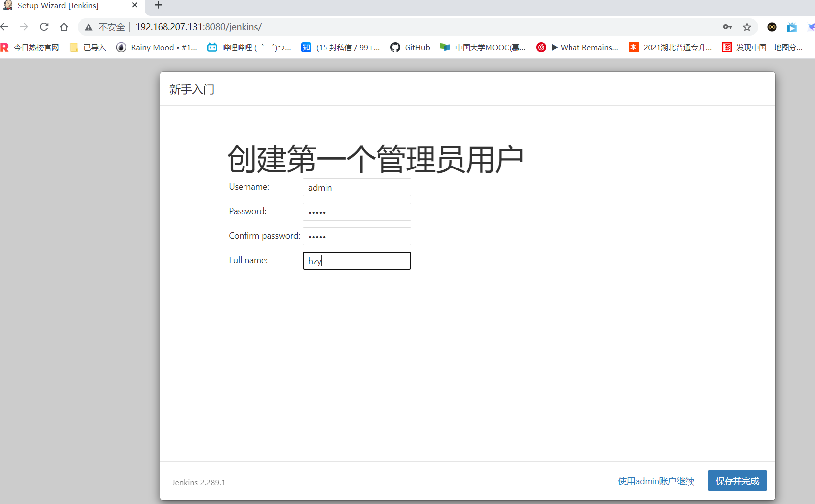Click the address bar URL
815x504 pixels.
point(198,27)
